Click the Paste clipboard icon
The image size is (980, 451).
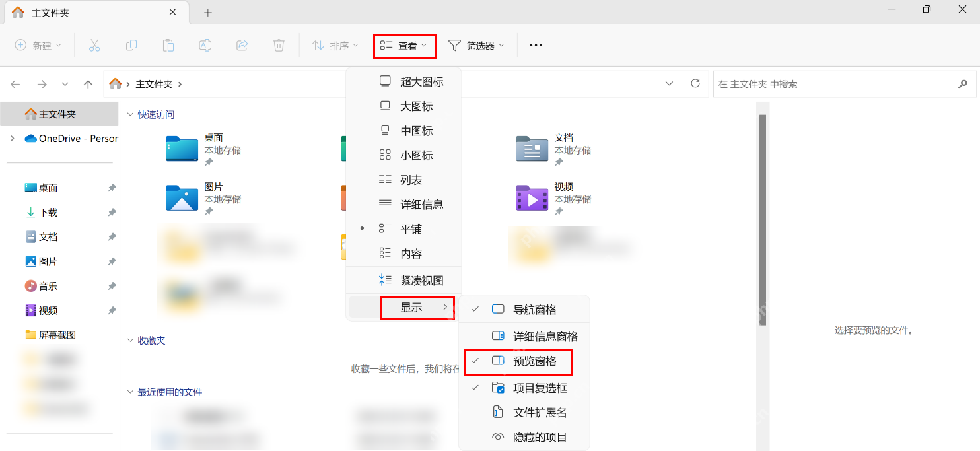click(x=168, y=45)
